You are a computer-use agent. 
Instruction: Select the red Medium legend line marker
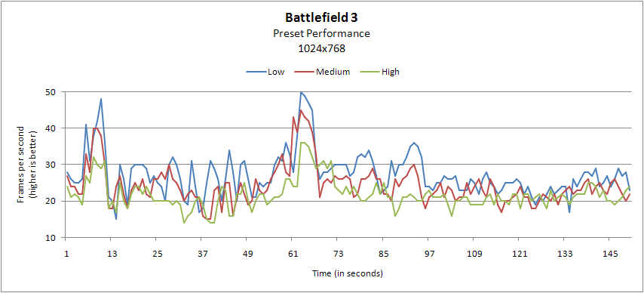(305, 72)
